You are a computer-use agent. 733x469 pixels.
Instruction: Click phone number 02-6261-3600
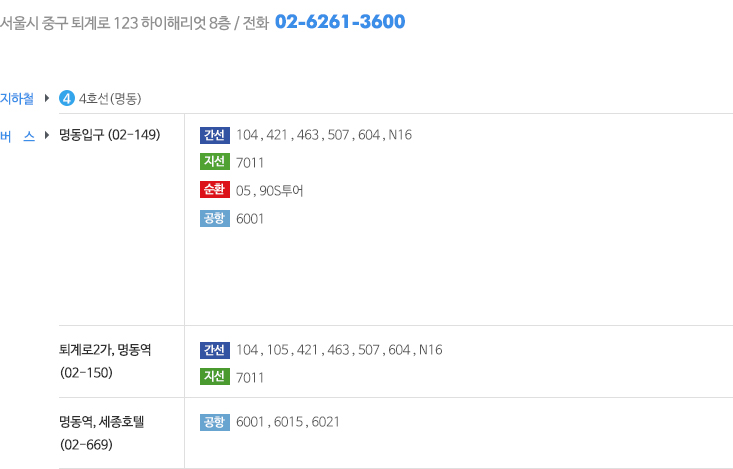(340, 22)
